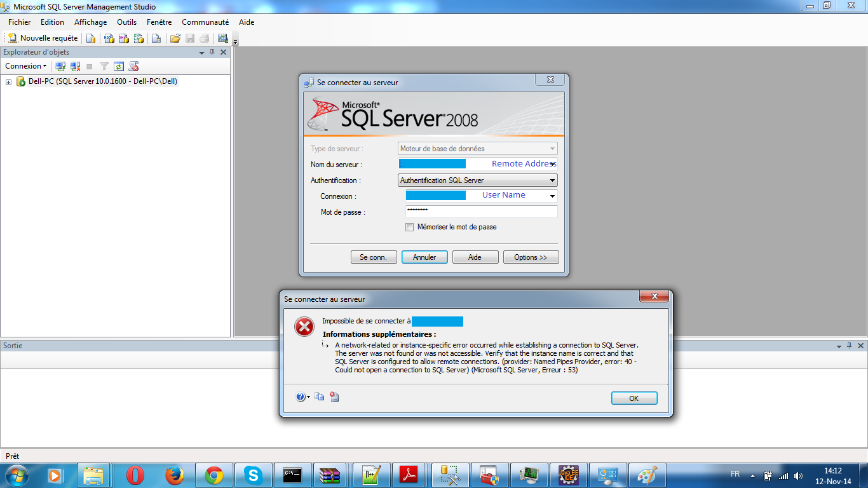This screenshot has height=488, width=868.
Task: Open the Command Prompt taskbar icon
Action: [x=292, y=475]
